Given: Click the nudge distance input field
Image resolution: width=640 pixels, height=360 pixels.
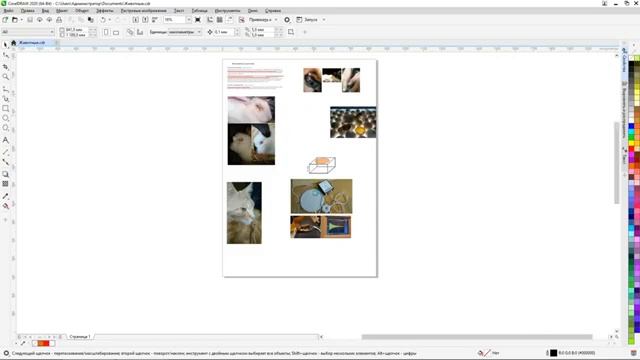Looking at the screenshot, I should [x=224, y=32].
